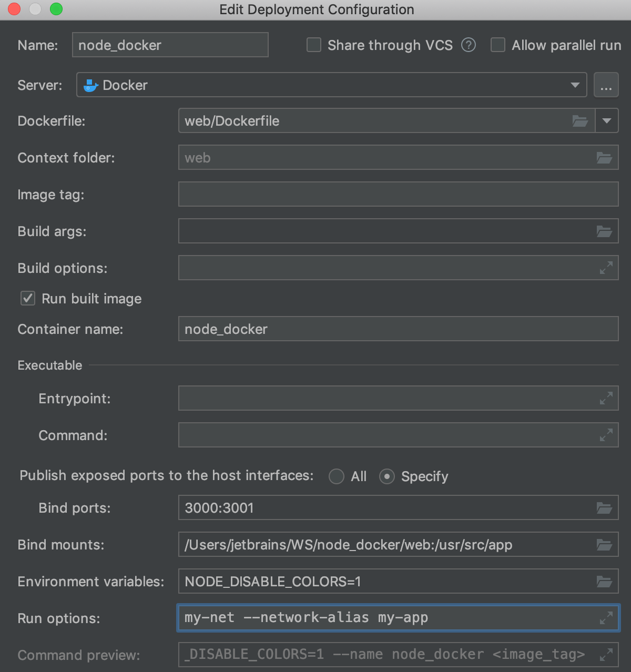Screen dimensions: 631x672
Task: Click the Bind ports value 3000:3001
Action: click(219, 508)
